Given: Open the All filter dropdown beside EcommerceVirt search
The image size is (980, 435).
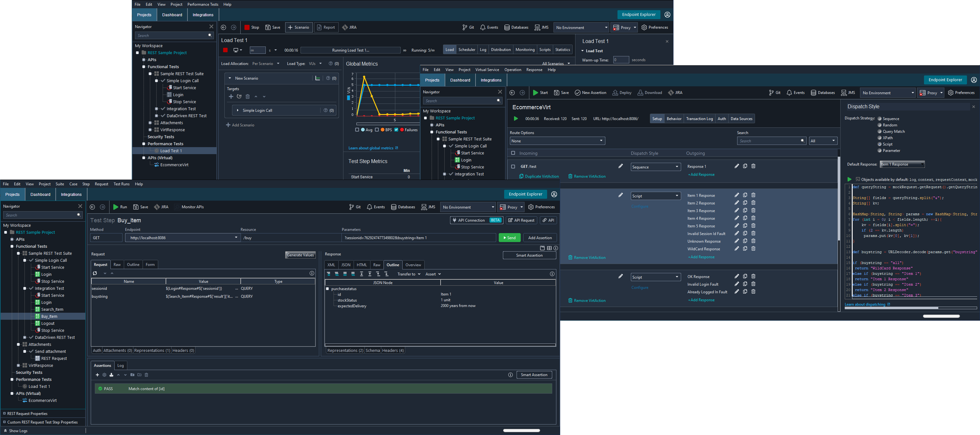Looking at the screenshot, I should coord(823,141).
